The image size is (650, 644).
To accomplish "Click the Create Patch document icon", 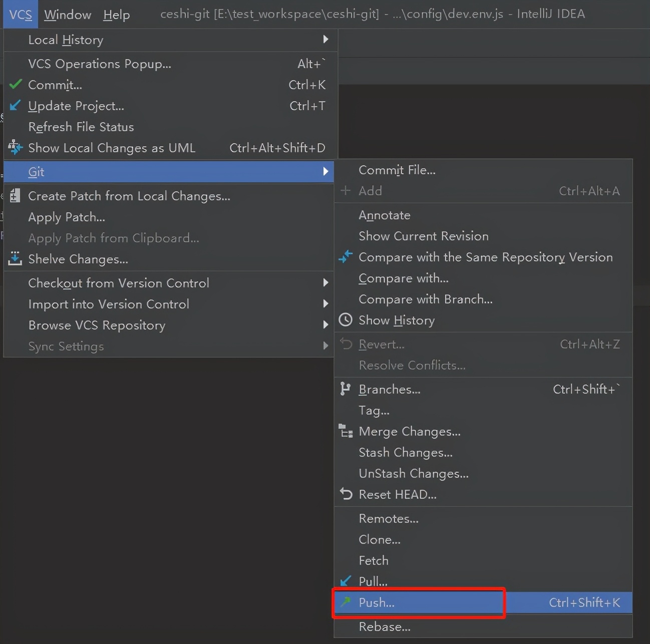I will tap(16, 195).
